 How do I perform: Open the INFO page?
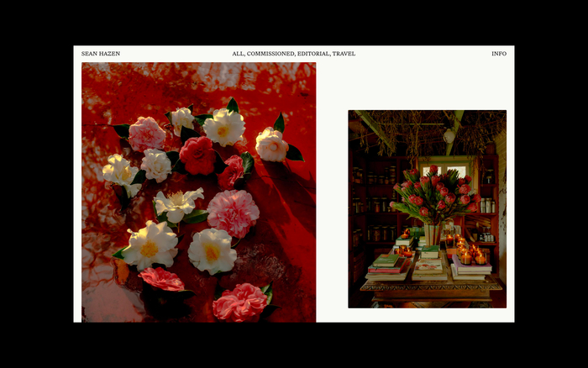(x=499, y=54)
